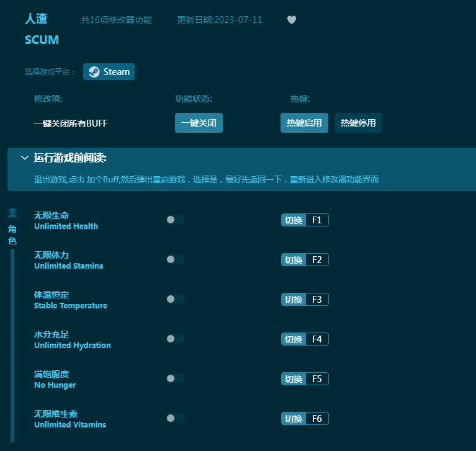Select the 角色 category tab

tap(12, 234)
